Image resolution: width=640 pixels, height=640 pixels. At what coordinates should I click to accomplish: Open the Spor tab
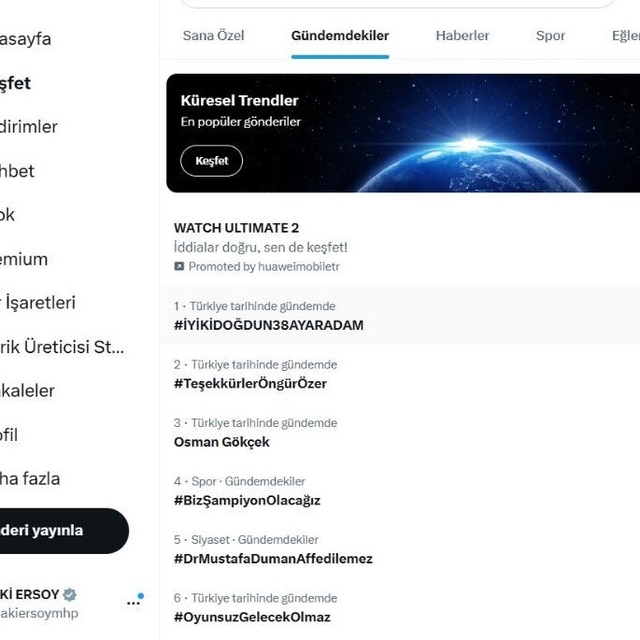[550, 36]
